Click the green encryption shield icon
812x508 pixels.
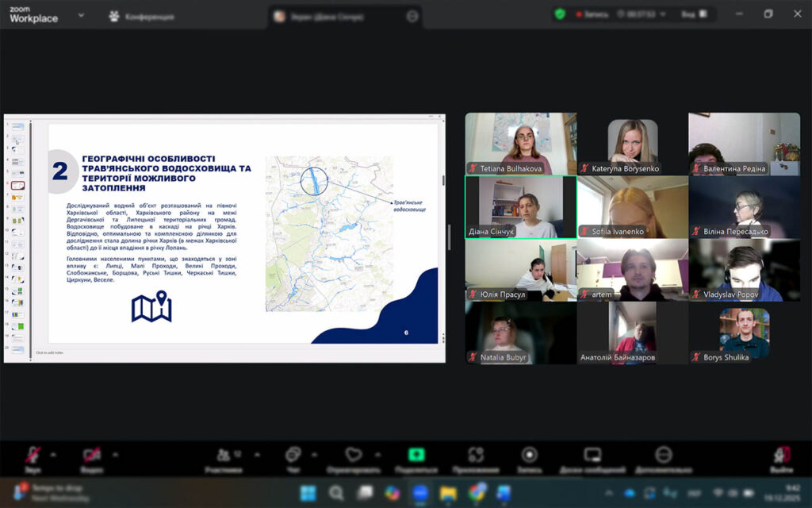pyautogui.click(x=560, y=14)
